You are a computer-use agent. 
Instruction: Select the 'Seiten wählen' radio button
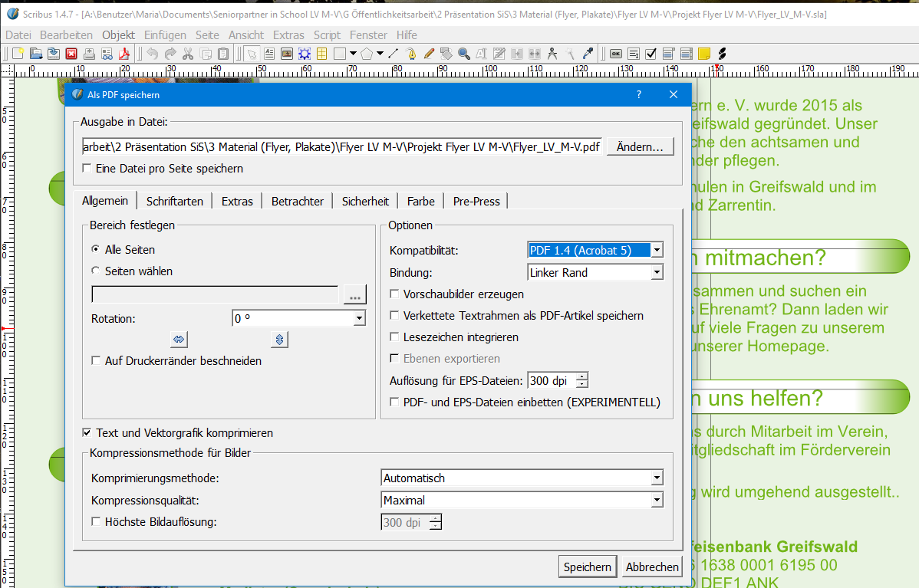click(96, 271)
